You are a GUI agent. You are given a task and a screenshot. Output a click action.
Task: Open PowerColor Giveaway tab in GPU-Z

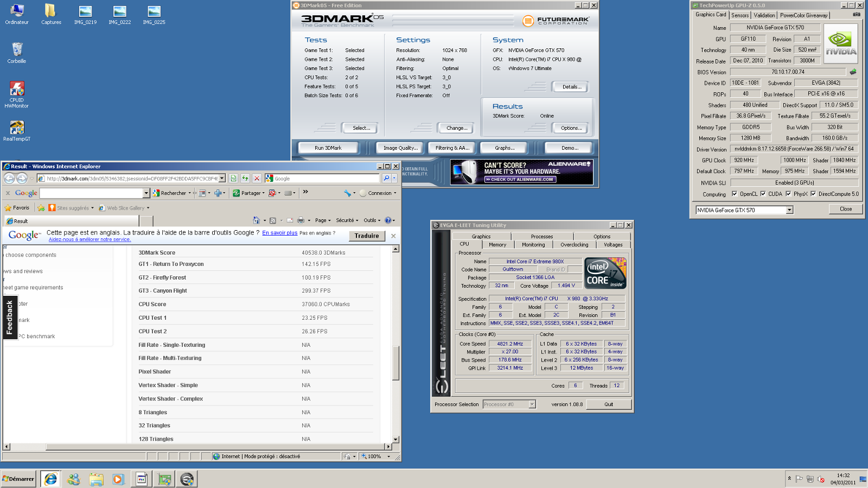click(804, 15)
